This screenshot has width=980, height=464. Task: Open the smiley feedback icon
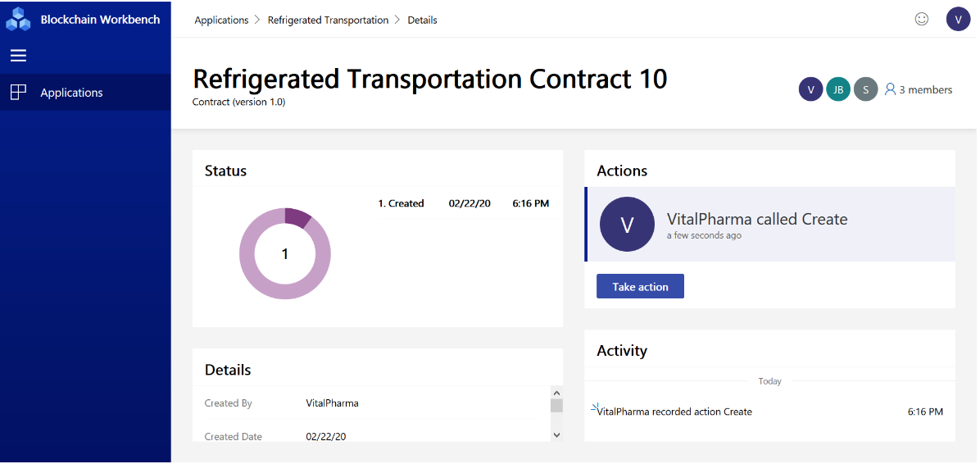click(921, 19)
